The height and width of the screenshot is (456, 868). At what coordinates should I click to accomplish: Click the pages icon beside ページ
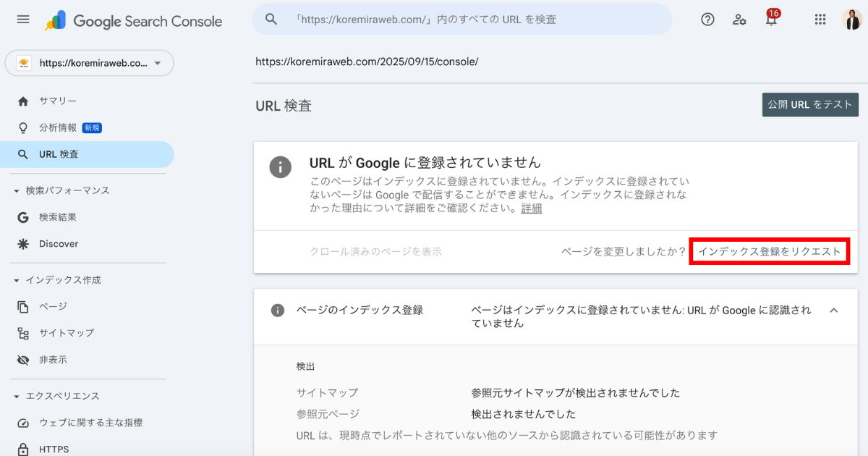tap(23, 306)
